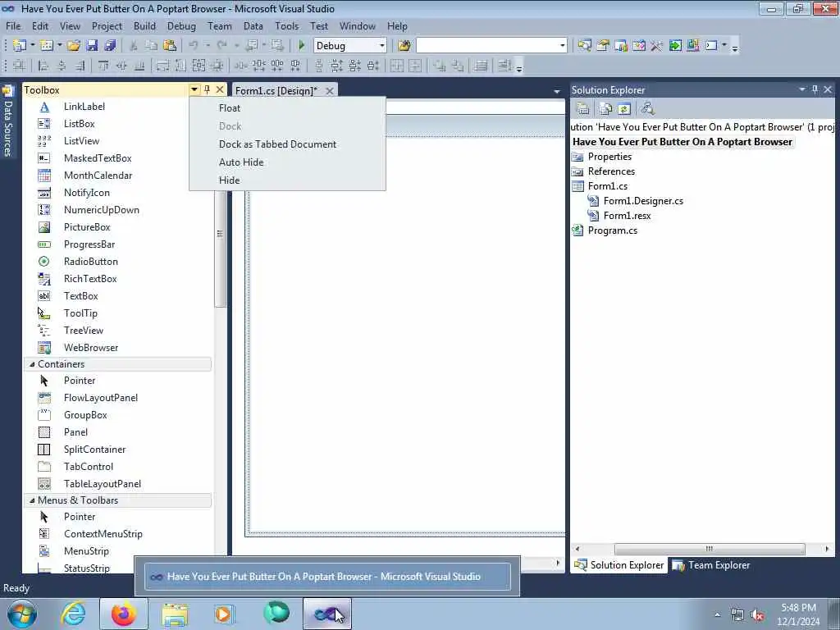
Task: Click the Properties icon in Solution Explorer toolbar
Action: tap(583, 109)
